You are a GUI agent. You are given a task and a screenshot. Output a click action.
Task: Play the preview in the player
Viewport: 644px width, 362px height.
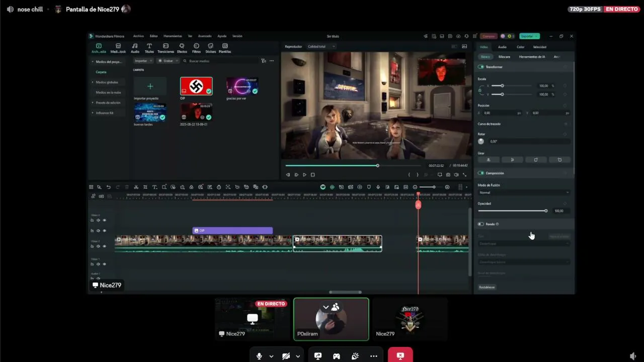point(304,174)
